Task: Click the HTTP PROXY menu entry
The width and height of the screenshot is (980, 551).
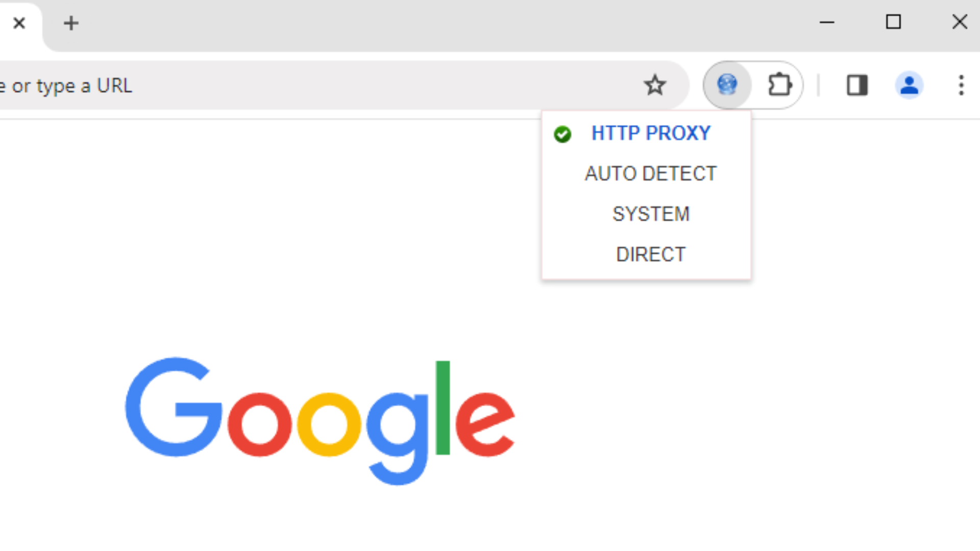Action: point(650,133)
